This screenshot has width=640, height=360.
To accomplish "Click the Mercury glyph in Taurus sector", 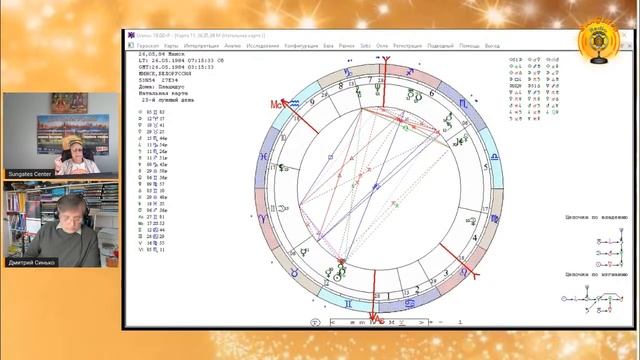I will point(304,253).
